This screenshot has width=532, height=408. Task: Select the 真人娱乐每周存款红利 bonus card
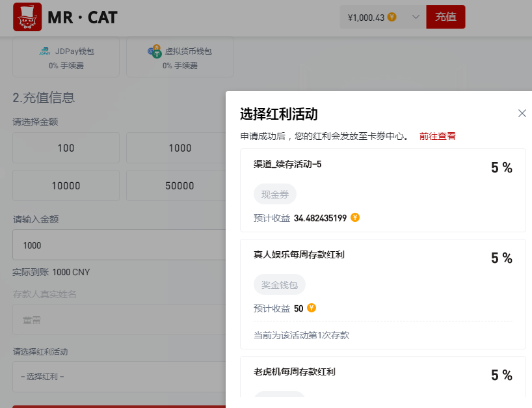click(x=382, y=293)
